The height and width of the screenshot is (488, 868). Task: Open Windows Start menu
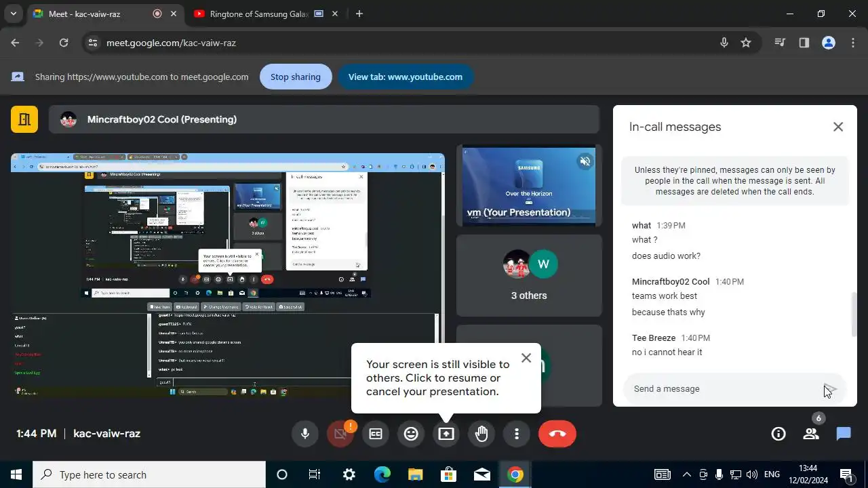tap(16, 474)
